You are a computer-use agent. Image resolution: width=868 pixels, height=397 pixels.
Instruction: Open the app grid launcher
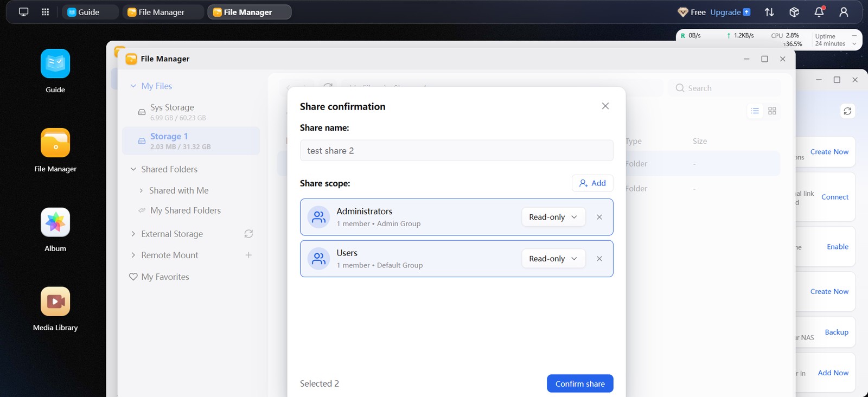(46, 12)
